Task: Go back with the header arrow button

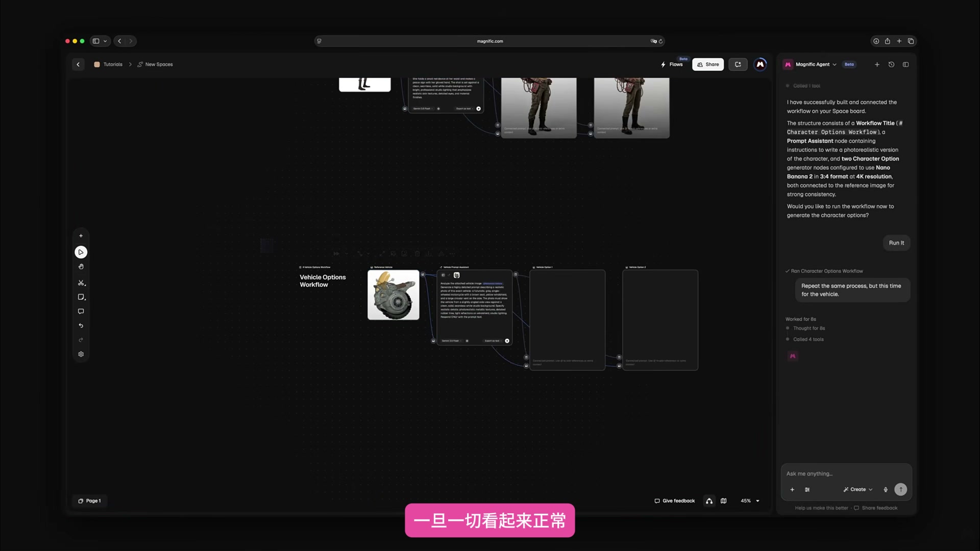Action: coord(78,64)
